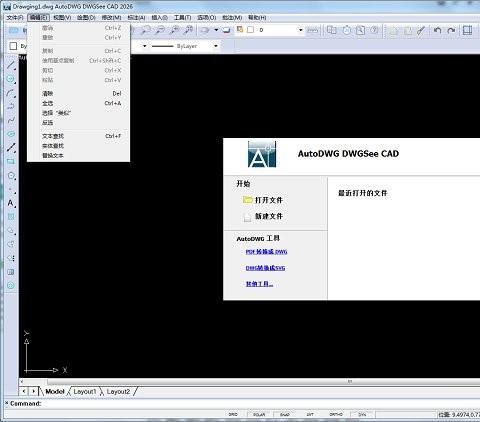Image resolution: width=480 pixels, height=422 pixels.
Task: Select the Circle draw tool in left toolbar
Action: [x=11, y=79]
